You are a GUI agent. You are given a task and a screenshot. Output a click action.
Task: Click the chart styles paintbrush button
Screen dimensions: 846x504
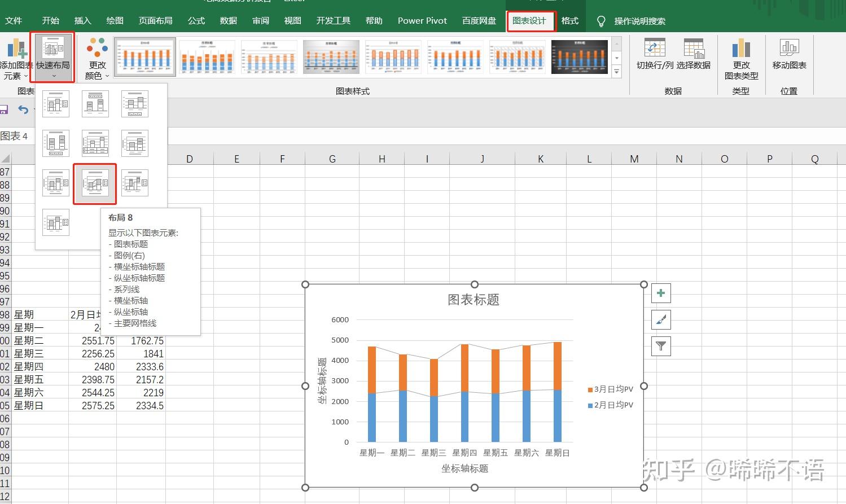click(x=661, y=320)
